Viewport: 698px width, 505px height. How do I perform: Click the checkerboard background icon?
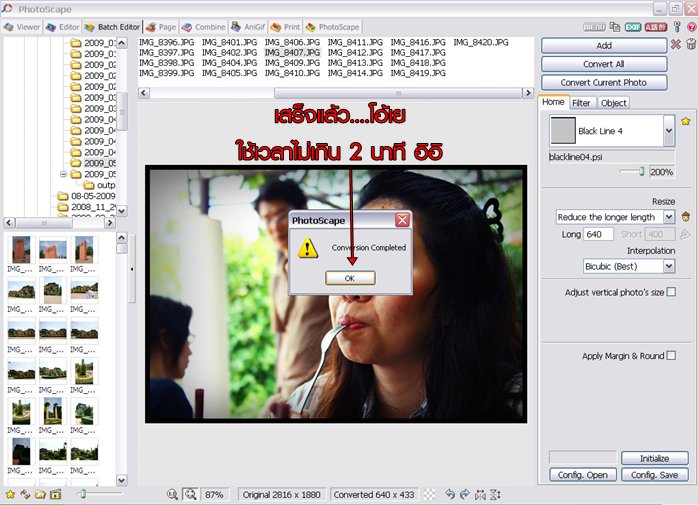(430, 494)
